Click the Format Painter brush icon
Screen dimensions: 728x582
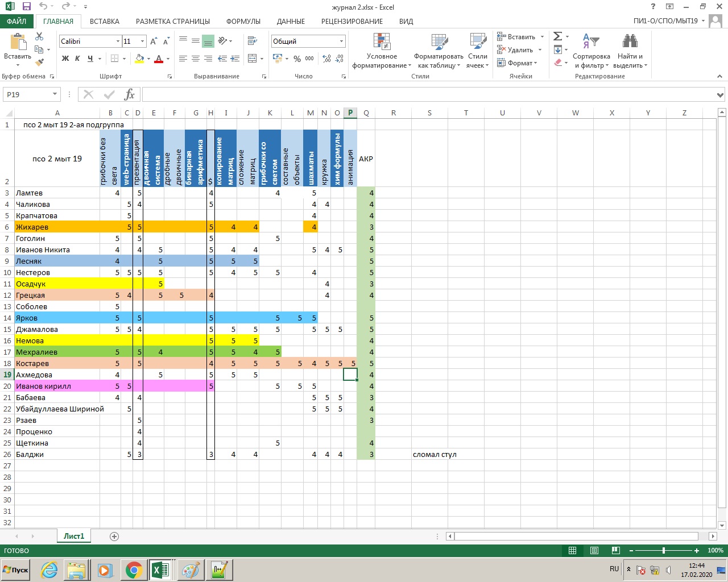tap(39, 63)
